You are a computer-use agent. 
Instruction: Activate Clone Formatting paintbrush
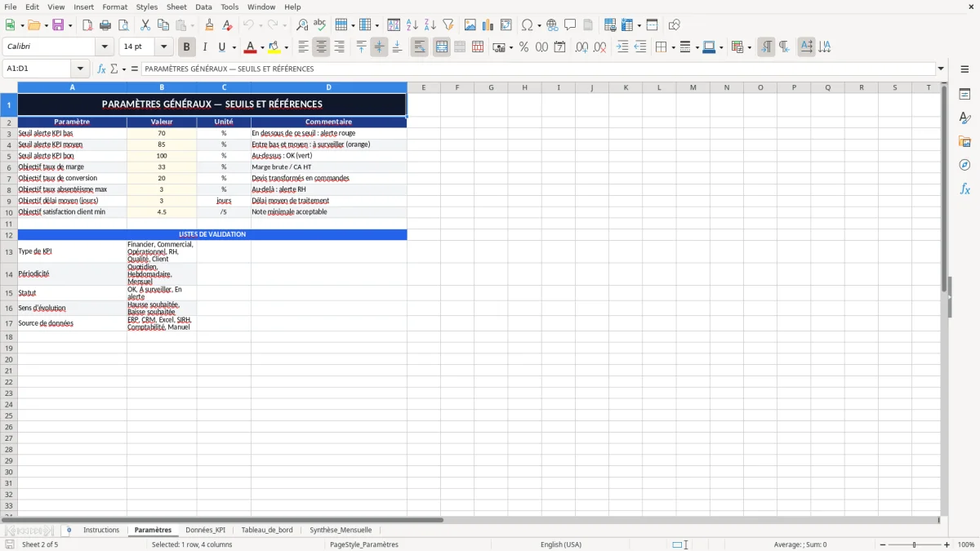coord(210,25)
